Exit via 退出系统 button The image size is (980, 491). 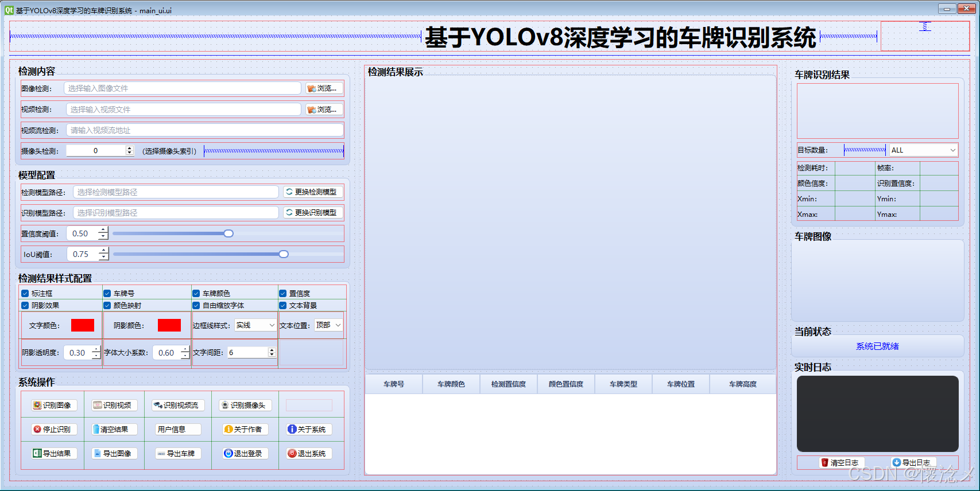click(x=309, y=453)
